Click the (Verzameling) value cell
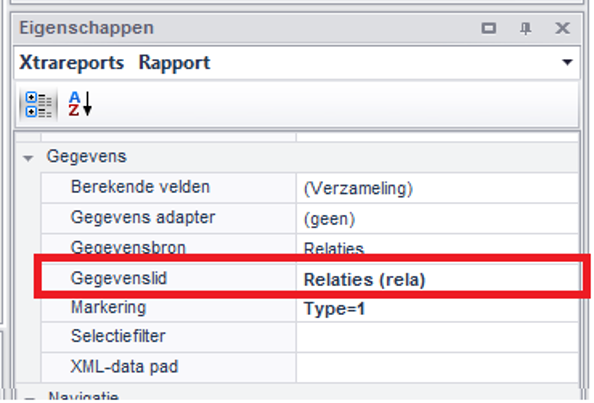The image size is (594, 403). pyautogui.click(x=438, y=188)
